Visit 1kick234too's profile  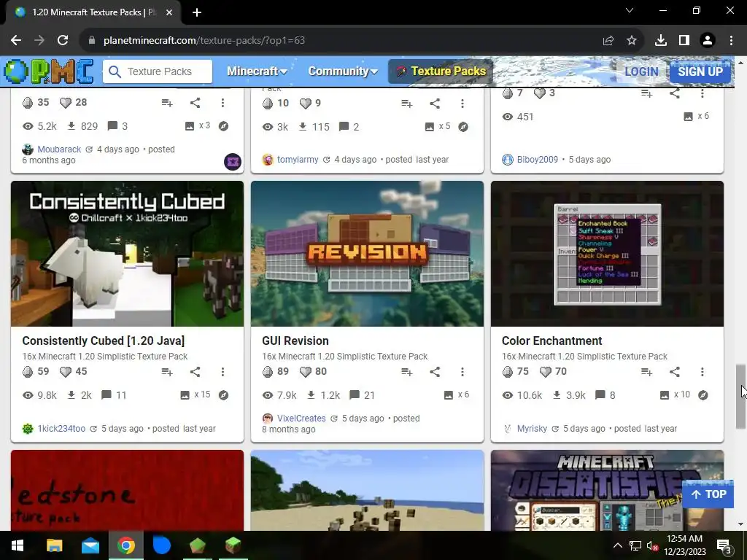[61, 429]
